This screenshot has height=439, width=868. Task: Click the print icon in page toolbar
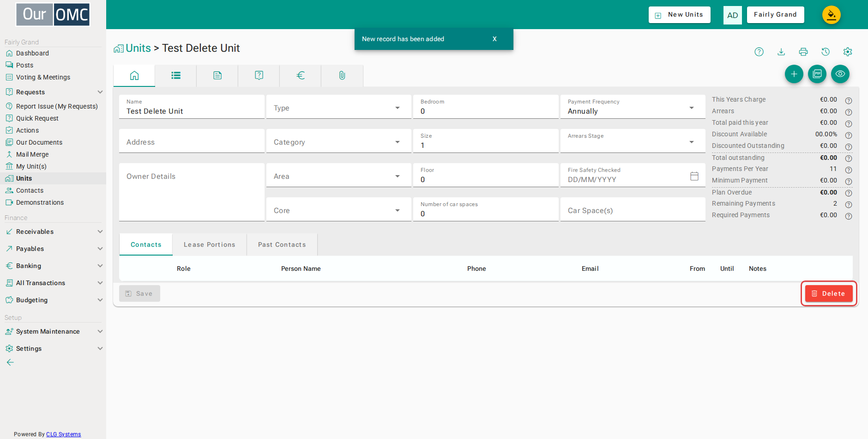click(x=803, y=52)
